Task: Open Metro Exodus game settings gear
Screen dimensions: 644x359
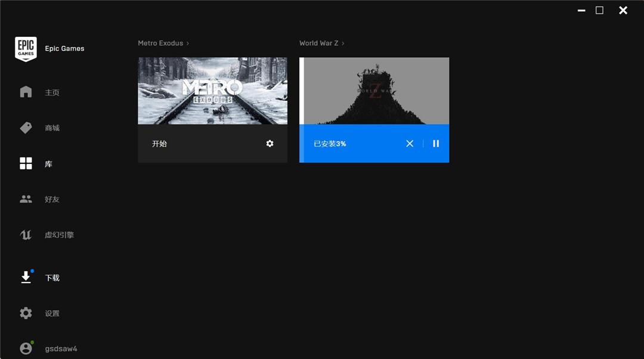Action: point(270,143)
